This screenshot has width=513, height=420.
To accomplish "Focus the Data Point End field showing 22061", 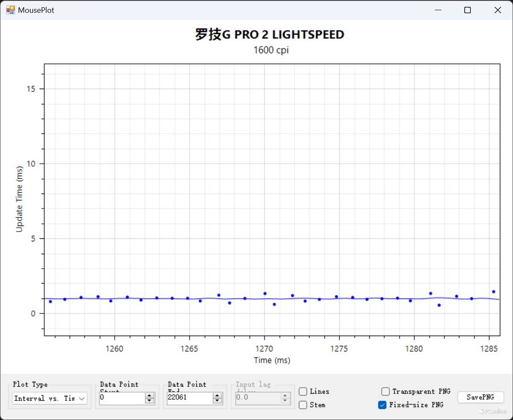I will (189, 398).
